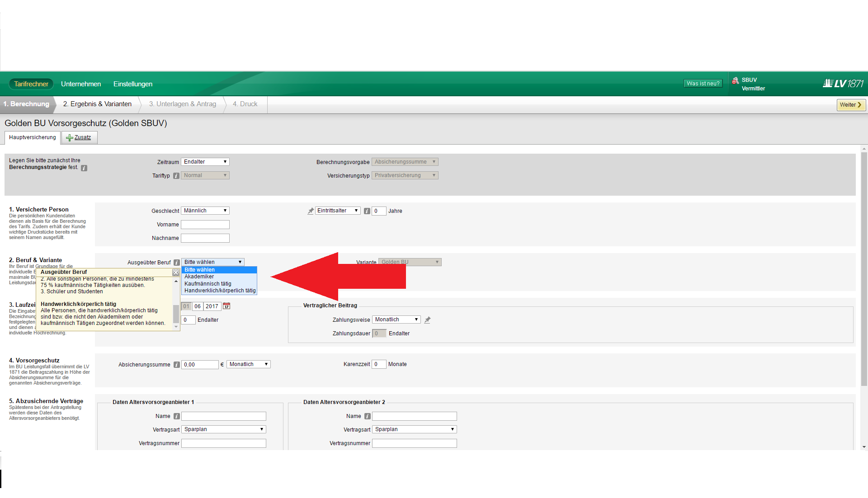The image size is (868, 498).
Task: Open info icon next to Berechnungsstrategie
Action: (x=84, y=168)
